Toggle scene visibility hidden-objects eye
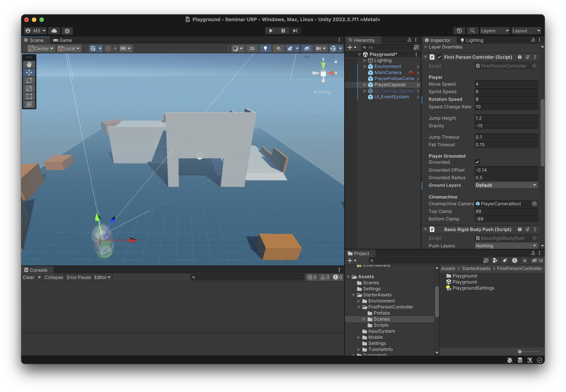 click(307, 48)
